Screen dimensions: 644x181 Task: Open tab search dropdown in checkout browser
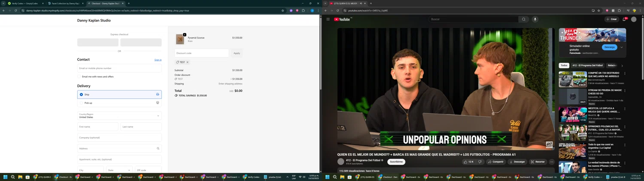coord(3,3)
